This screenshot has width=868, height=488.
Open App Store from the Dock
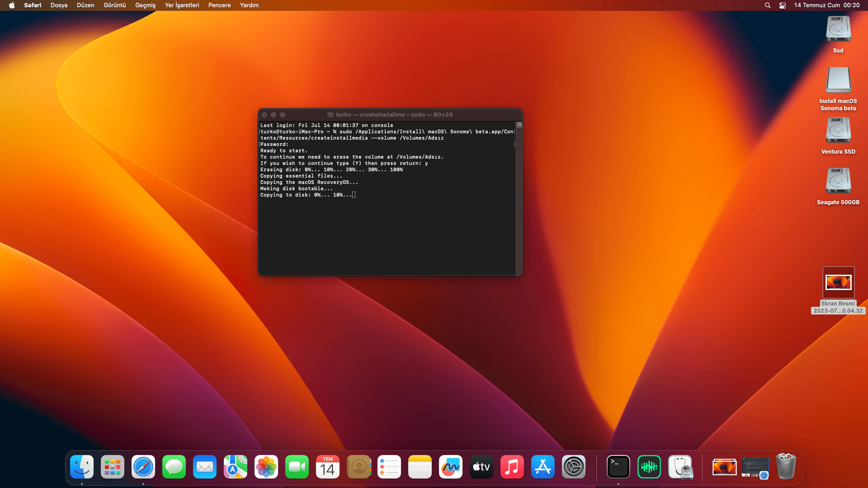click(x=542, y=467)
